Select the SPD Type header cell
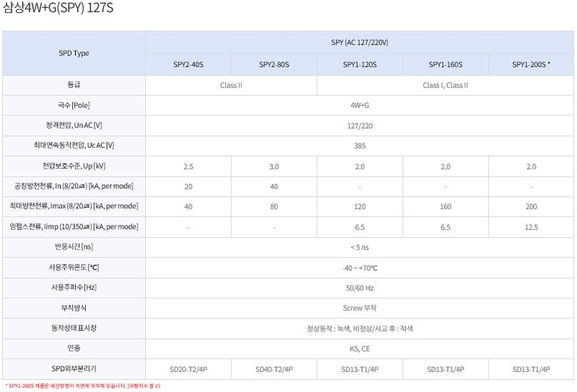The width and height of the screenshot is (577, 392). (74, 53)
